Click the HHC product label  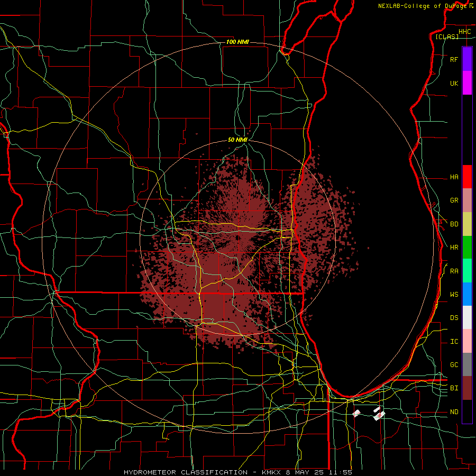[464, 32]
